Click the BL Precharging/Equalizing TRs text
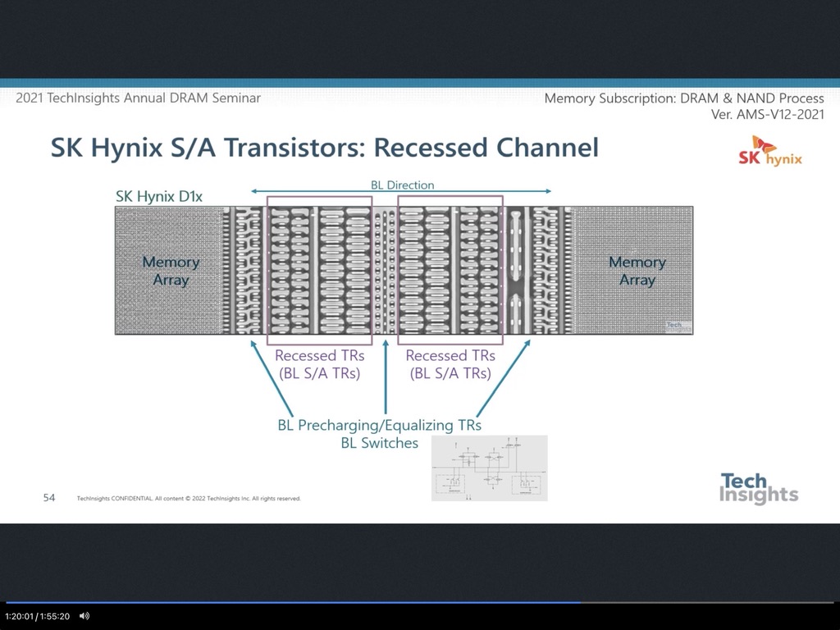The width and height of the screenshot is (840, 630). click(x=379, y=425)
